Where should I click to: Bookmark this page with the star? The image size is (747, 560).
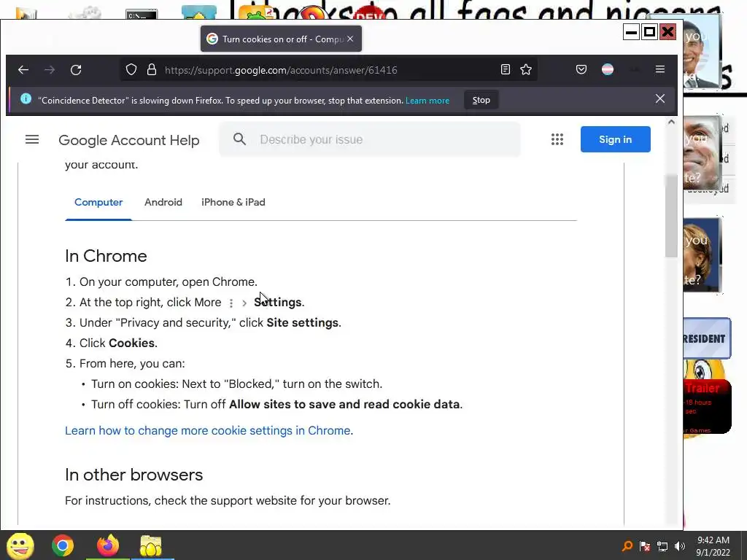pyautogui.click(x=526, y=69)
